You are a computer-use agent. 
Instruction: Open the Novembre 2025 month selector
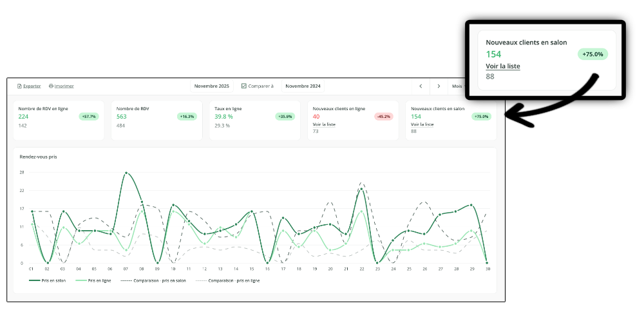click(x=211, y=86)
